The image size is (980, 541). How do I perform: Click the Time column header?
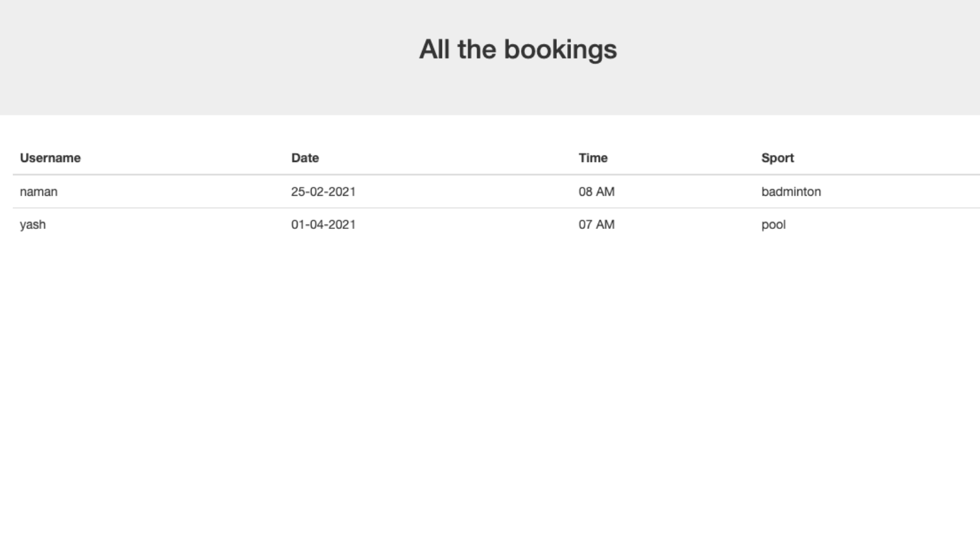(592, 158)
